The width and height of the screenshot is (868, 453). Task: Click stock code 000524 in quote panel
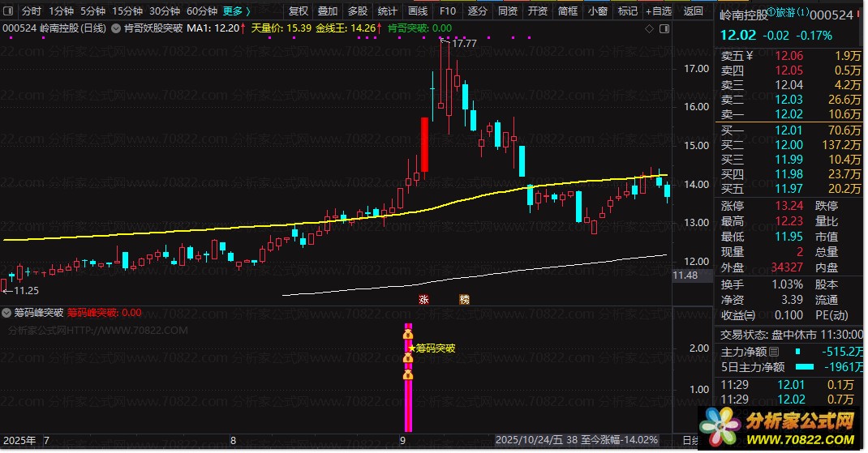point(831,15)
